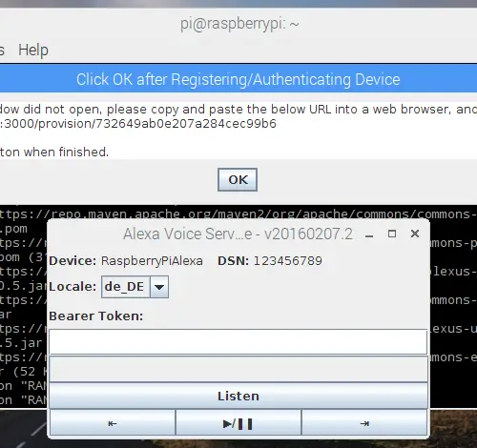The height and width of the screenshot is (448, 477).
Task: Skip to the previous track
Action: point(113,423)
